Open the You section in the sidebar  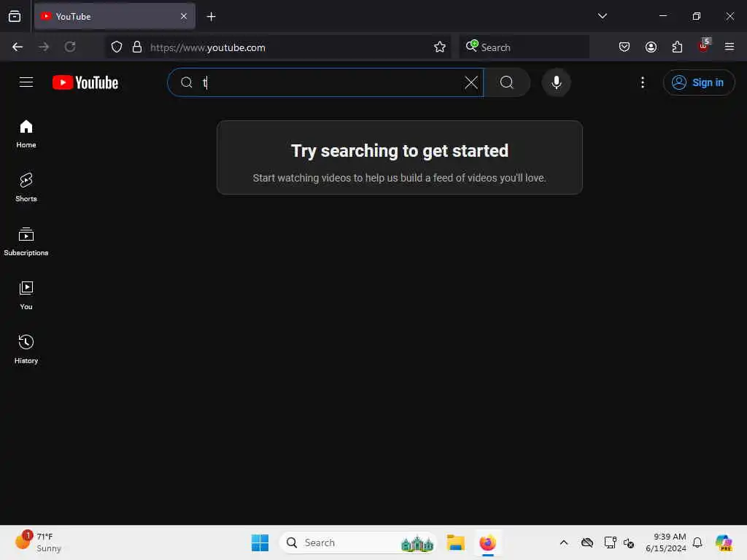click(x=26, y=296)
